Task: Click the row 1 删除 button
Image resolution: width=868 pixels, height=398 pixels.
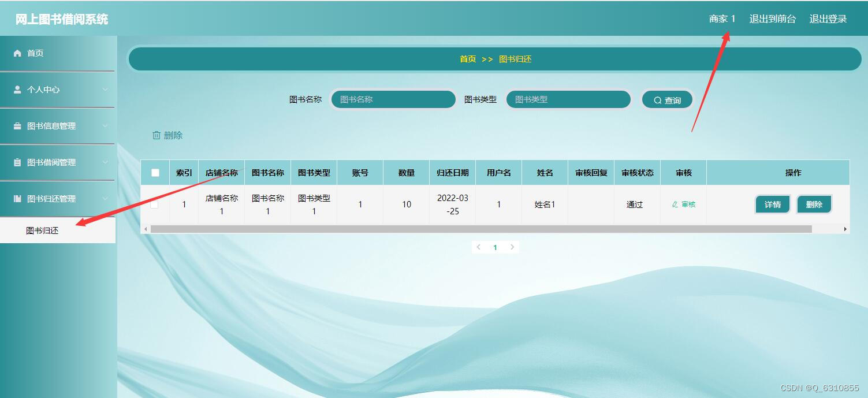Action: [814, 204]
